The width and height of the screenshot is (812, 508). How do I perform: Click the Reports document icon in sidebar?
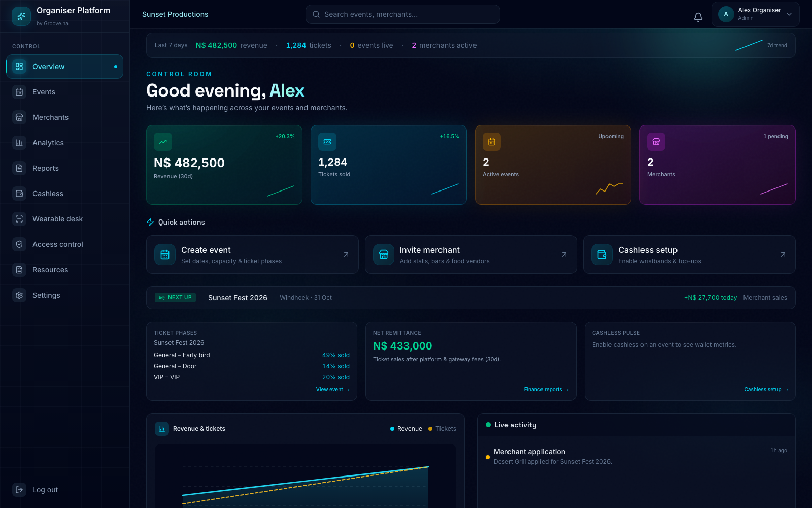pos(19,168)
